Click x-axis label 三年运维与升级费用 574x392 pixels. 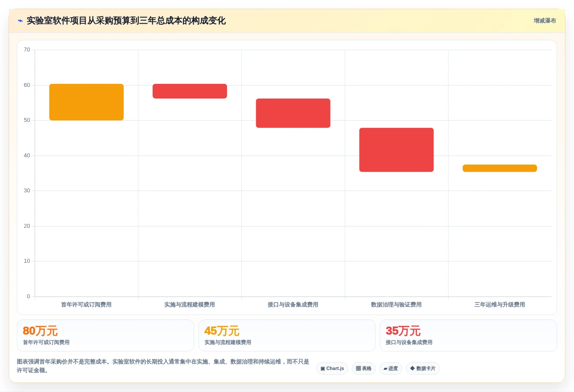tap(500, 305)
